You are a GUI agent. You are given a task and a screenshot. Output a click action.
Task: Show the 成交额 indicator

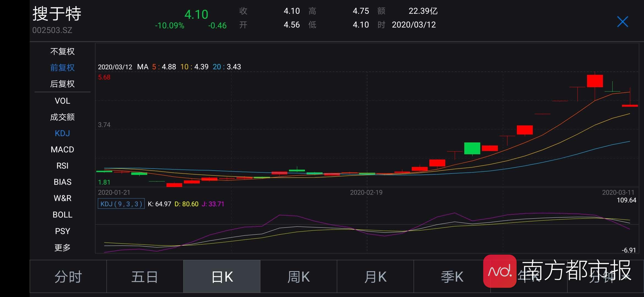point(62,117)
